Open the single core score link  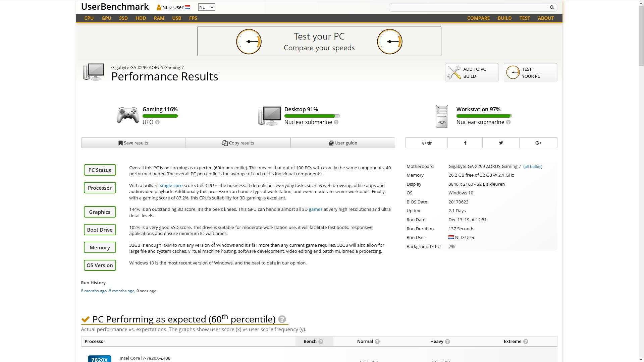pyautogui.click(x=171, y=185)
